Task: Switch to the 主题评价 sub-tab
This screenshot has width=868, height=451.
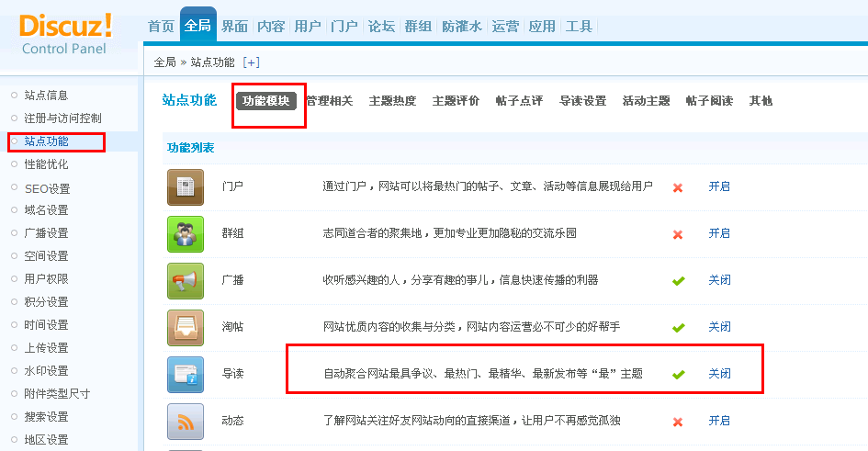Action: [x=456, y=101]
